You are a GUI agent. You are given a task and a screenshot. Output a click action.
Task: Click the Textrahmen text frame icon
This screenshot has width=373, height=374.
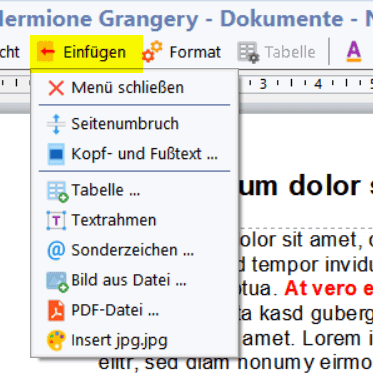click(56, 220)
